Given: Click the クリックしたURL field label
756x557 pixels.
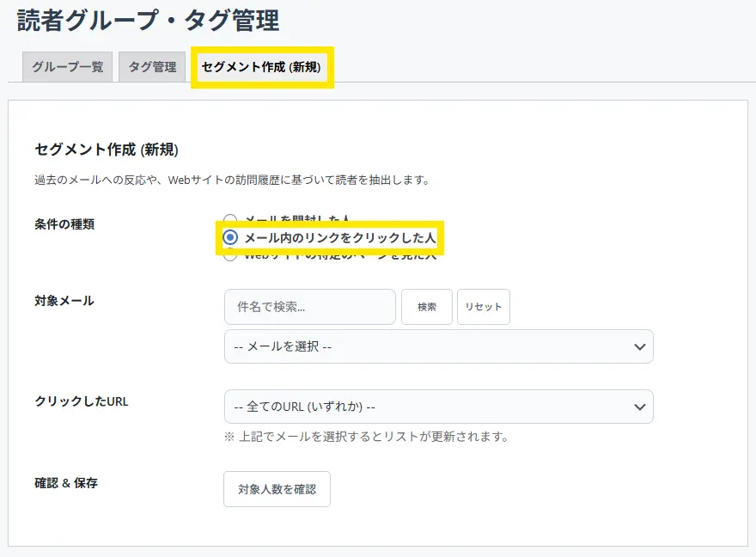Looking at the screenshot, I should click(x=82, y=401).
